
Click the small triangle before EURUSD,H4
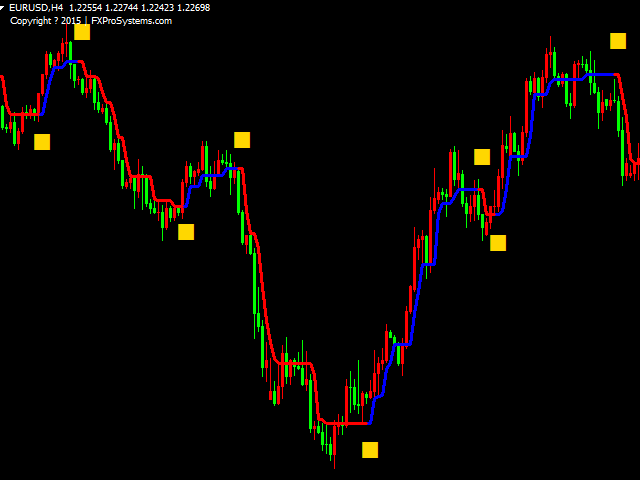coord(3,8)
